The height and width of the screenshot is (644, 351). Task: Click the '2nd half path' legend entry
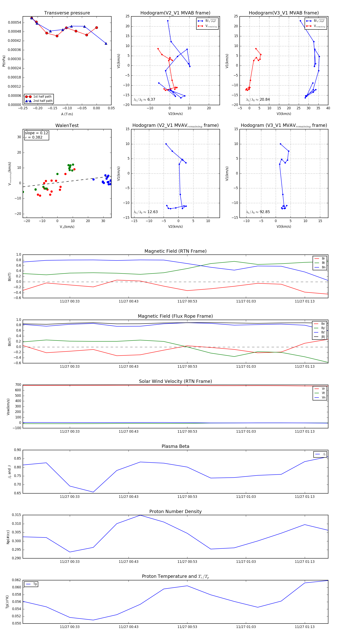click(39, 101)
